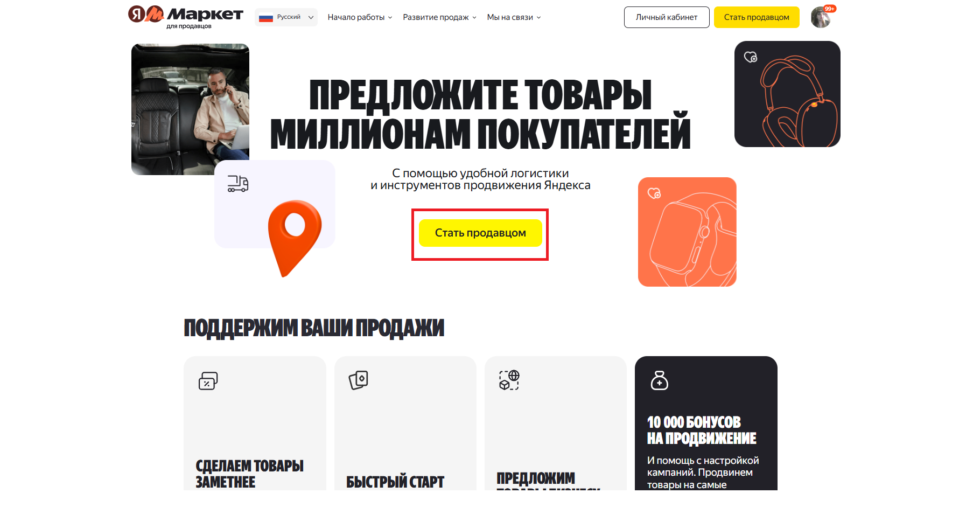Click the money bag bonus icon
Screen dimensions: 980x514
click(x=659, y=380)
